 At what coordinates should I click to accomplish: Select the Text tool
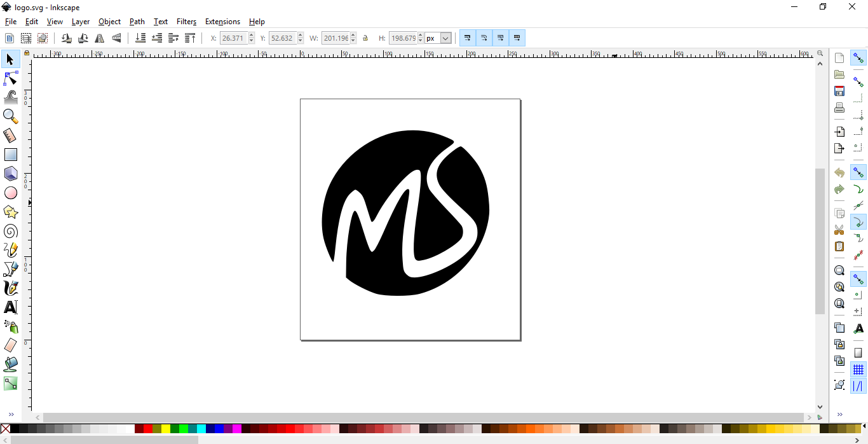tap(10, 307)
